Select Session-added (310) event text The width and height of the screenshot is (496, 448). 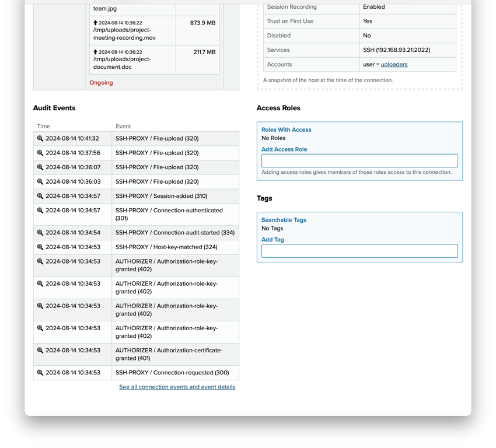(161, 196)
